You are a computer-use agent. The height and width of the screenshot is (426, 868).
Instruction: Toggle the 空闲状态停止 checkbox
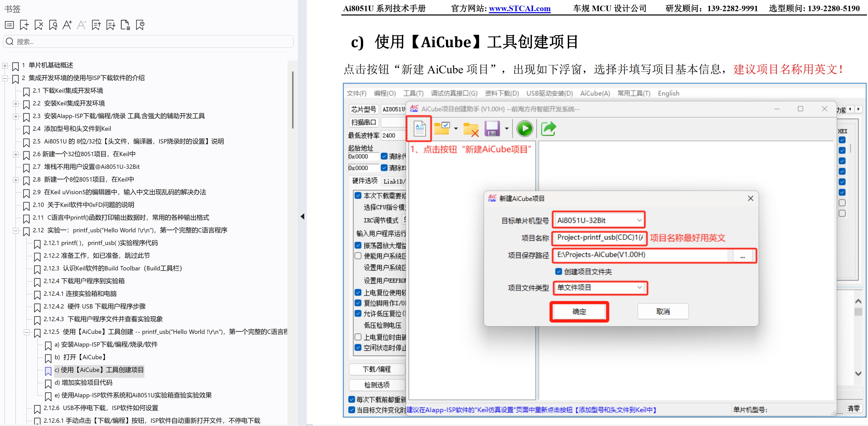(358, 348)
